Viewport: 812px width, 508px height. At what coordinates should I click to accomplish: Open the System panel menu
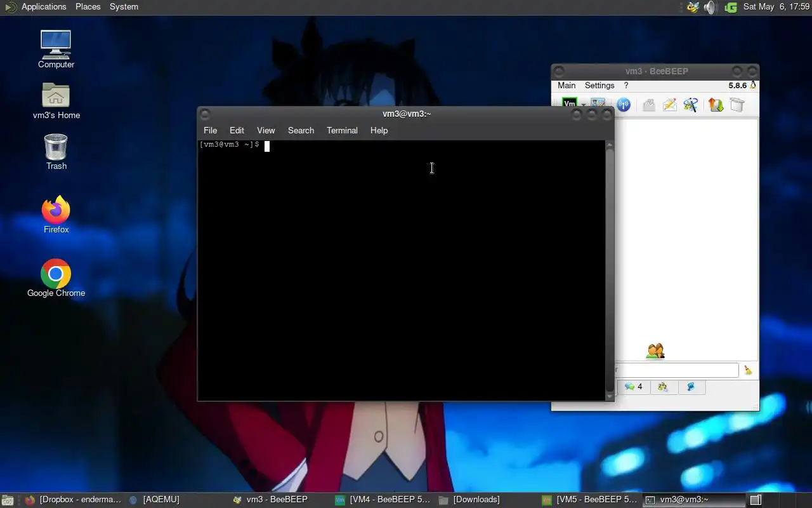[124, 7]
